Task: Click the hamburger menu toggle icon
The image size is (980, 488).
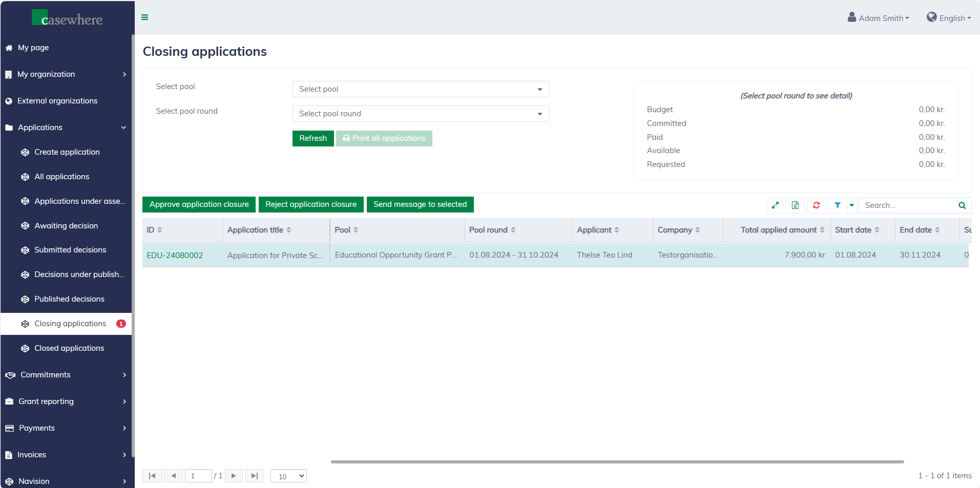Action: 145,17
